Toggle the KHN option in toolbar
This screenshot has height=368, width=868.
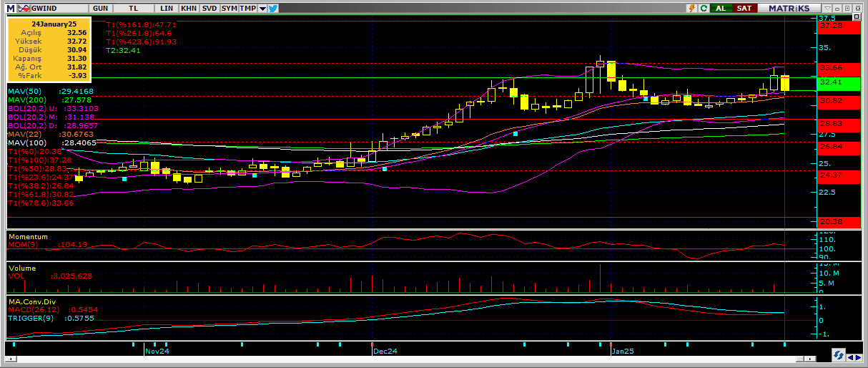189,8
